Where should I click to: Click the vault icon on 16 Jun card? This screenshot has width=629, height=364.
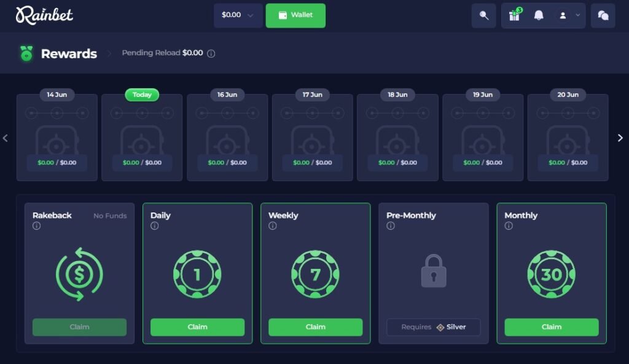point(227,141)
